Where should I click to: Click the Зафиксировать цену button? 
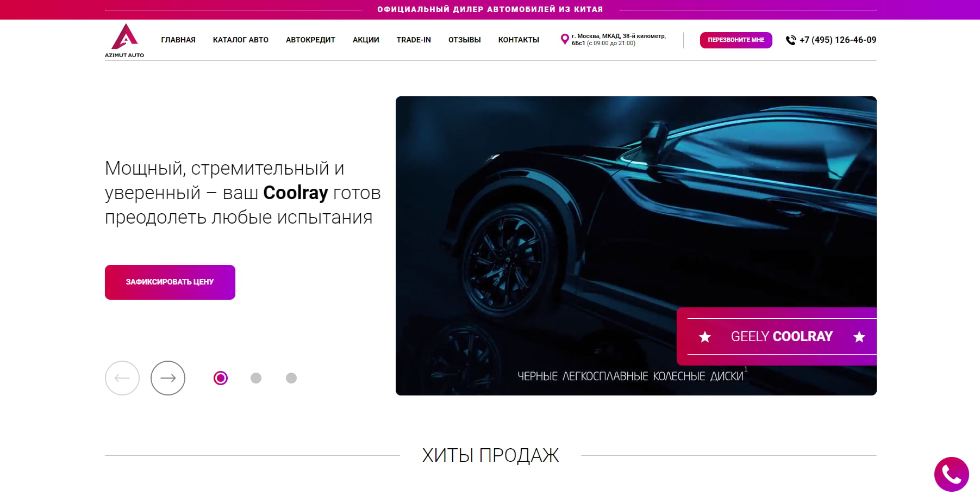click(170, 282)
